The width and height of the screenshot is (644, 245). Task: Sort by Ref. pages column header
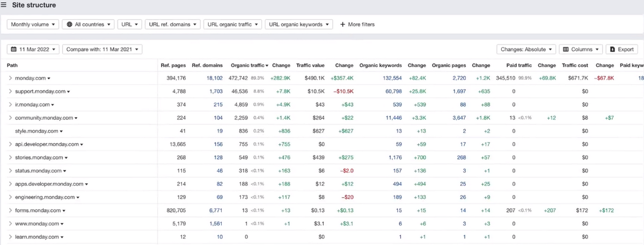click(173, 66)
